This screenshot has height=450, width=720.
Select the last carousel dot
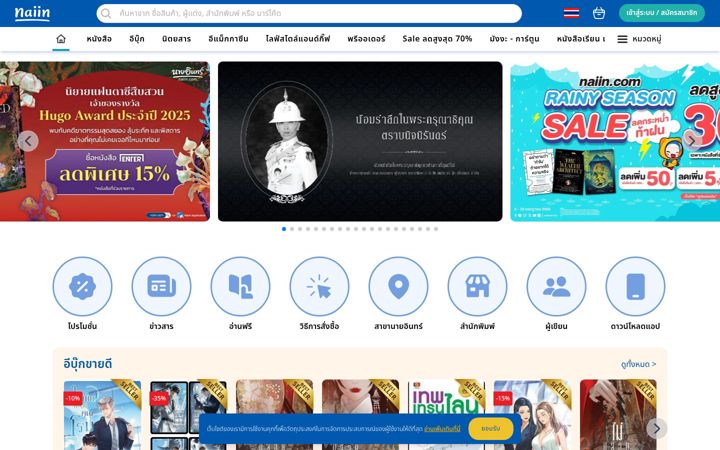click(436, 229)
